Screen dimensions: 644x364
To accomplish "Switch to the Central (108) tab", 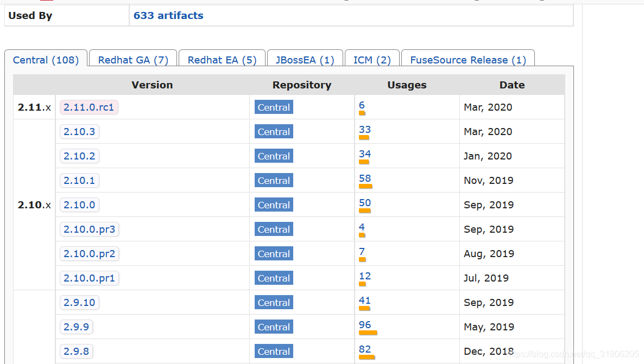I will pyautogui.click(x=46, y=60).
